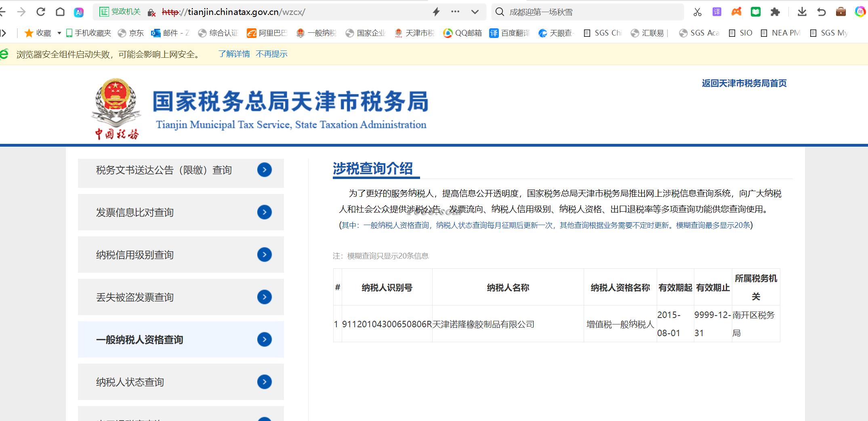
Task: Open the 邮件 Outlook bookmark
Action: coord(170,33)
